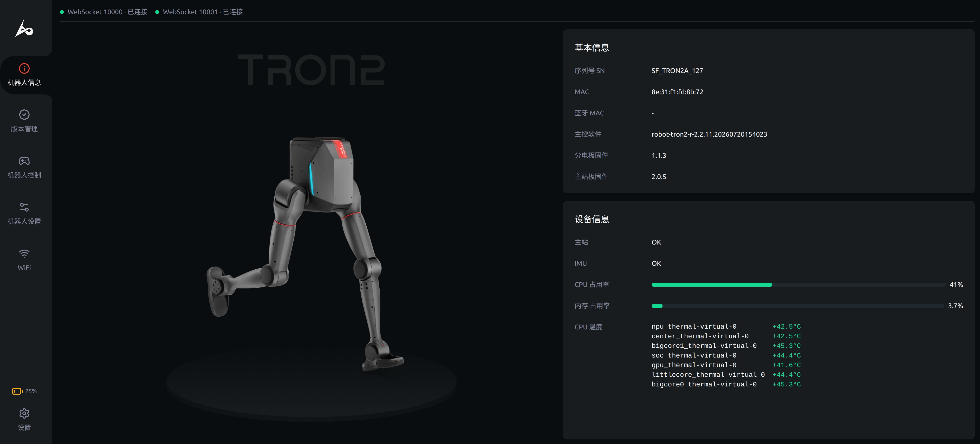Click the center_thermal-virtual-0 sensor name
Viewport: 980px width, 444px height.
(x=700, y=336)
